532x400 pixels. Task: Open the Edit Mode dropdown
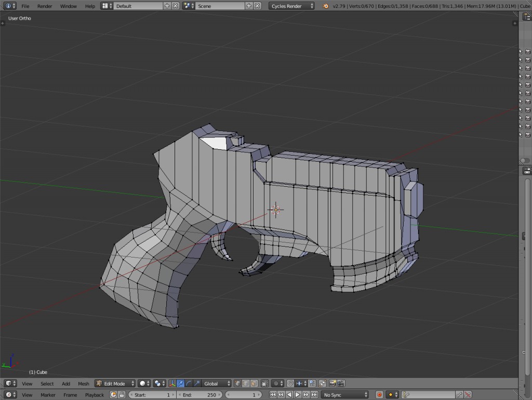tap(114, 383)
